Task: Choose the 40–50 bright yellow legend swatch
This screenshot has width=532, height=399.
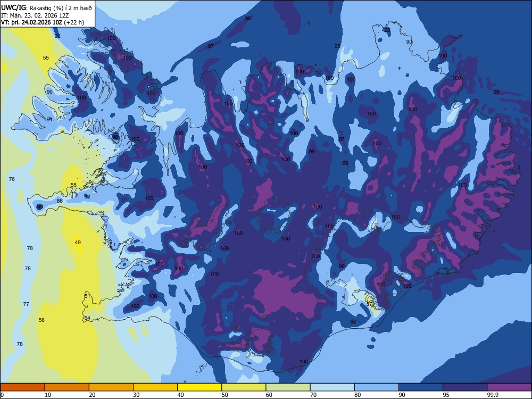Action: tap(199, 387)
